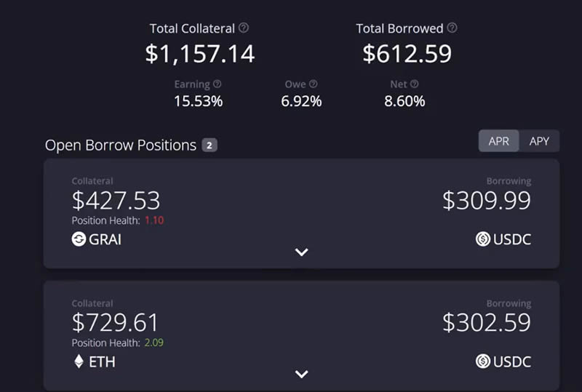Switch rate display to APR
The height and width of the screenshot is (392, 582).
click(498, 141)
